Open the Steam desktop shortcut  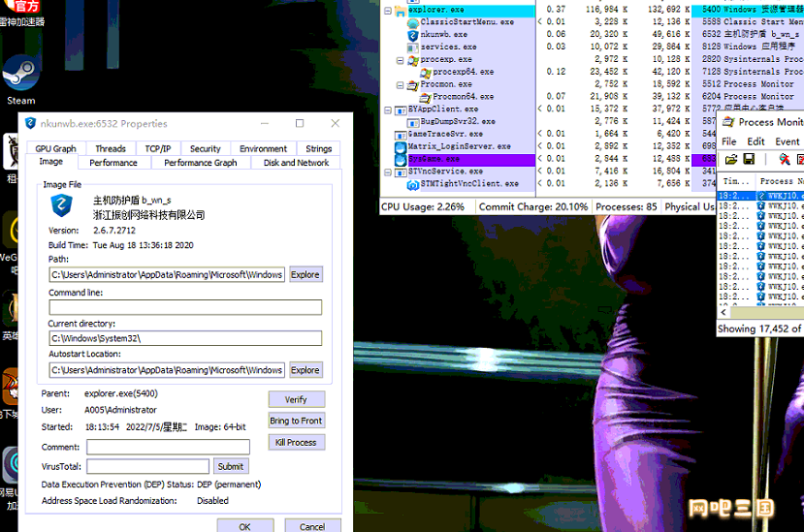pos(20,79)
